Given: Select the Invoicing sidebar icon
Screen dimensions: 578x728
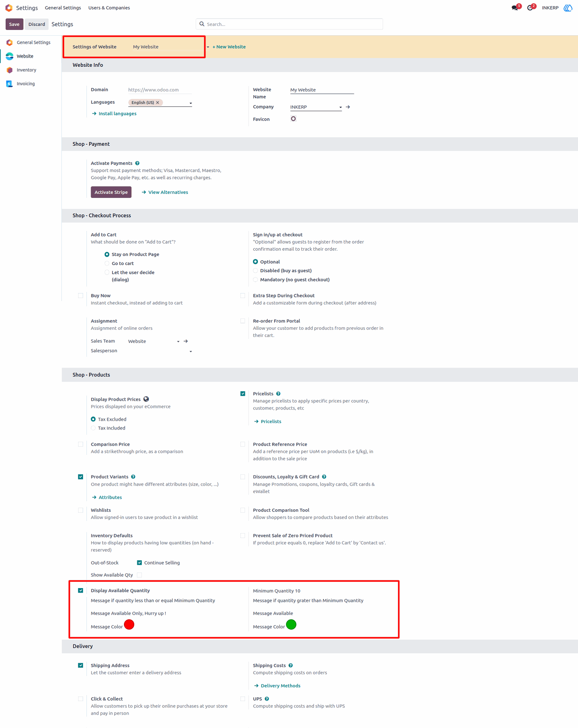Looking at the screenshot, I should click(x=9, y=84).
